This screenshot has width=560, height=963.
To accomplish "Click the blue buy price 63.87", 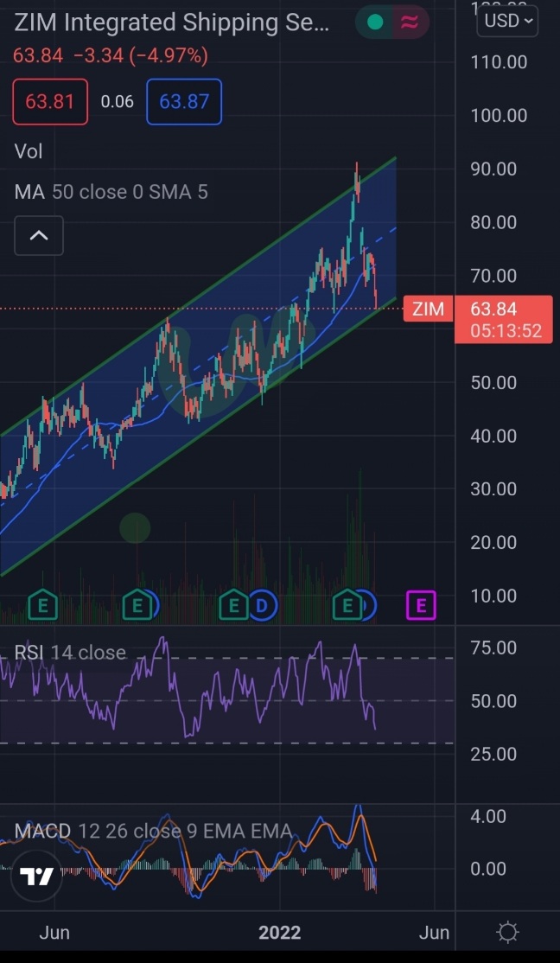I will [x=184, y=101].
